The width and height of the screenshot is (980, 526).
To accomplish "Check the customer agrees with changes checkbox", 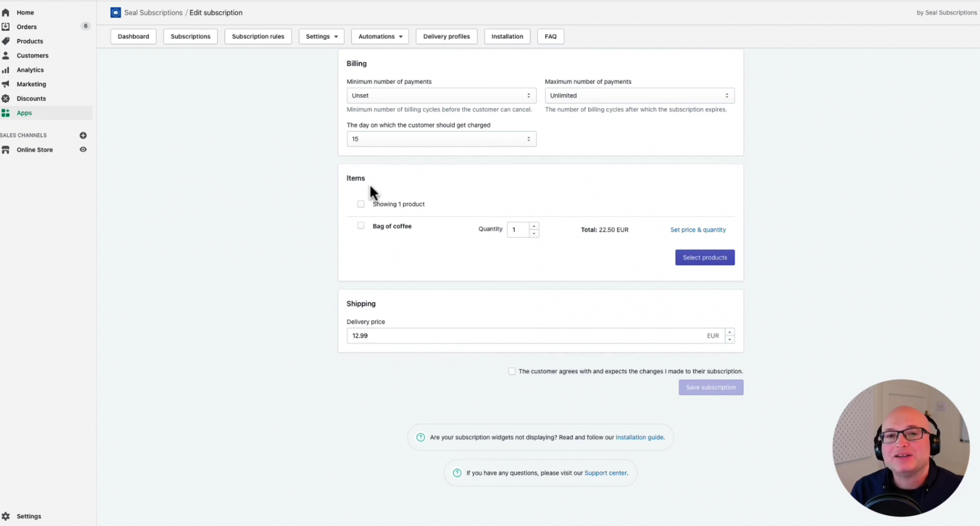I will click(x=512, y=371).
